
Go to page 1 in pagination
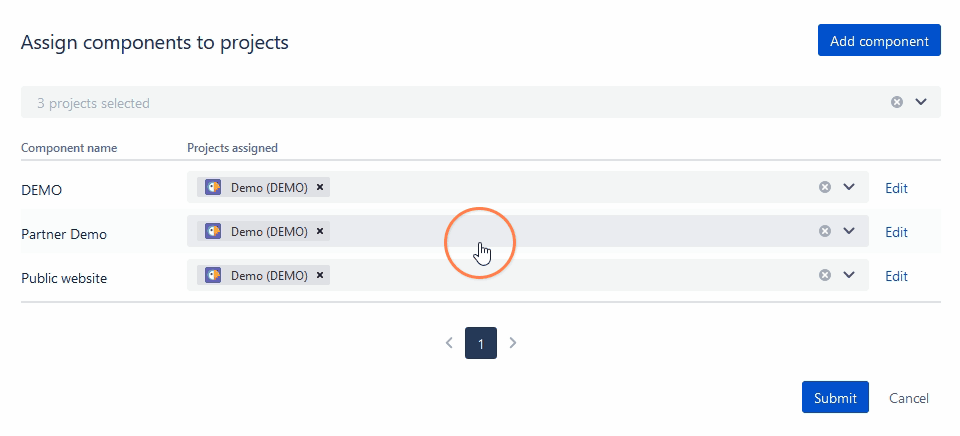point(481,343)
